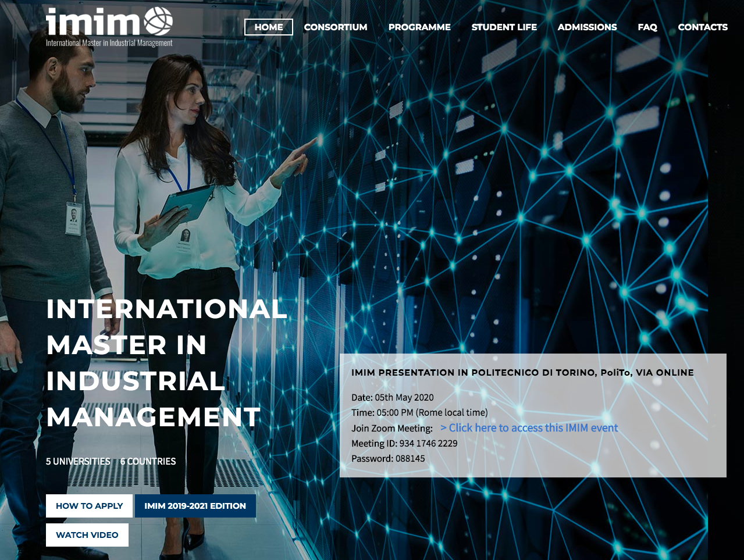Go to the CONSORTIUM page

[336, 27]
